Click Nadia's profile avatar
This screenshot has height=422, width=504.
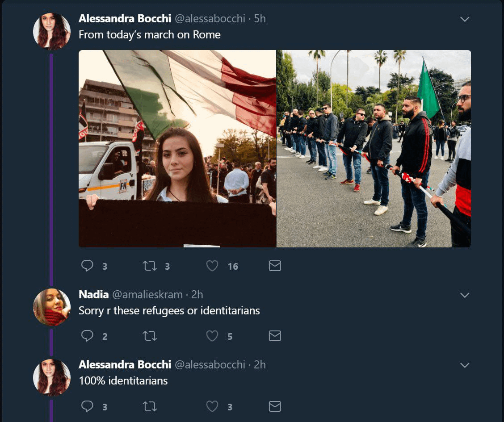pos(52,307)
